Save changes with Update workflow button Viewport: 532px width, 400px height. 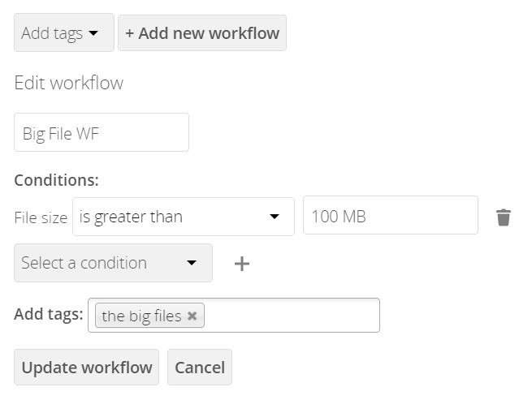point(87,367)
